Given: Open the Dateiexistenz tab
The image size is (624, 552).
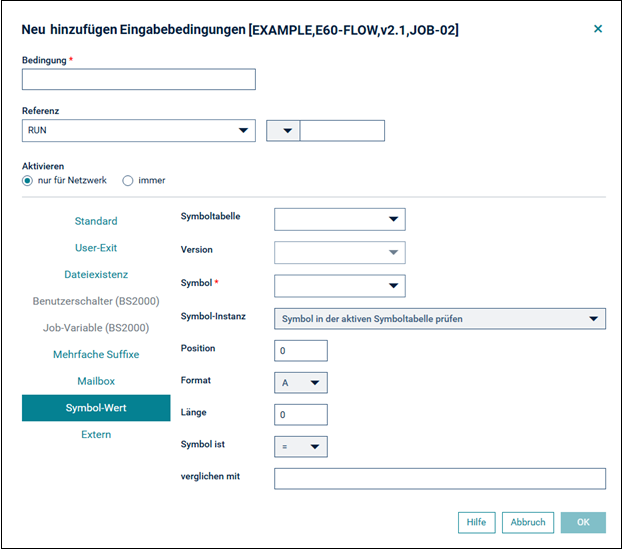Looking at the screenshot, I should click(x=96, y=275).
